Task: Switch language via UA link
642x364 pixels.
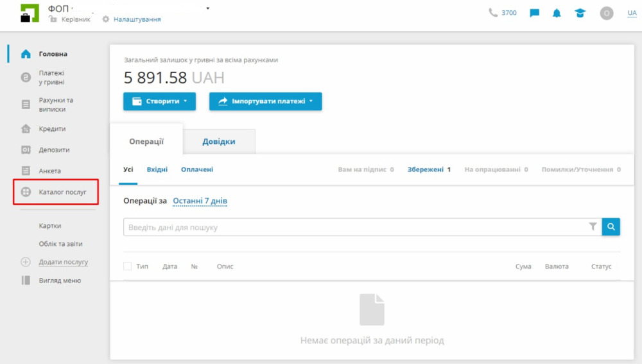Action: 632,13
